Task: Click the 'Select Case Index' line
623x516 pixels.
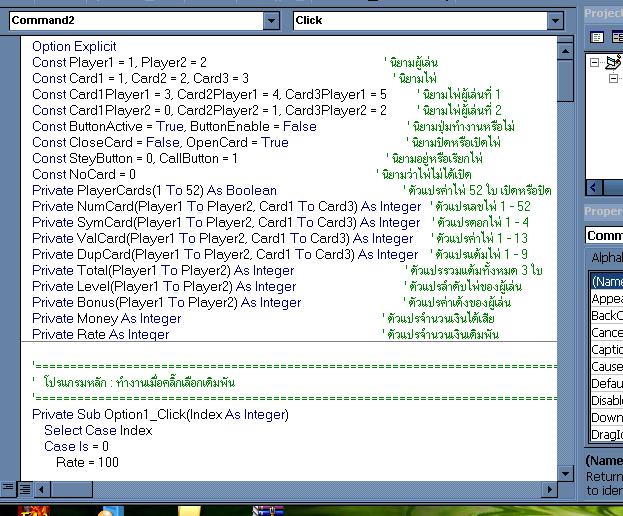Action: (x=98, y=430)
